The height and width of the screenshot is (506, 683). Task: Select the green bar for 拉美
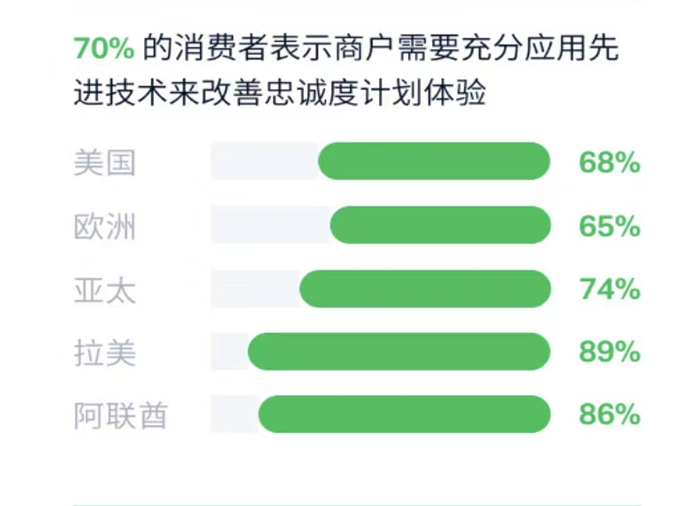(399, 352)
